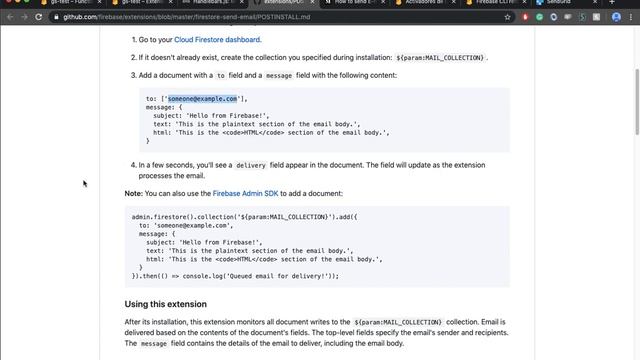This screenshot has width=640, height=360.
Task: View site security lock information
Action: click(56, 17)
